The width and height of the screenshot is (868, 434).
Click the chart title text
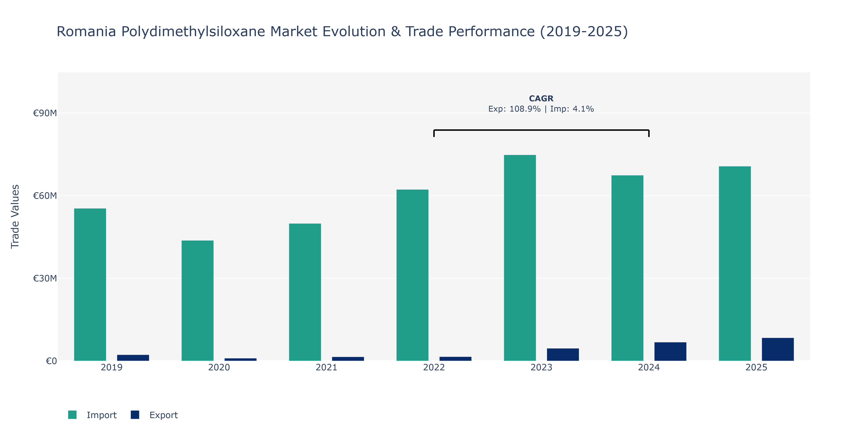coord(342,32)
